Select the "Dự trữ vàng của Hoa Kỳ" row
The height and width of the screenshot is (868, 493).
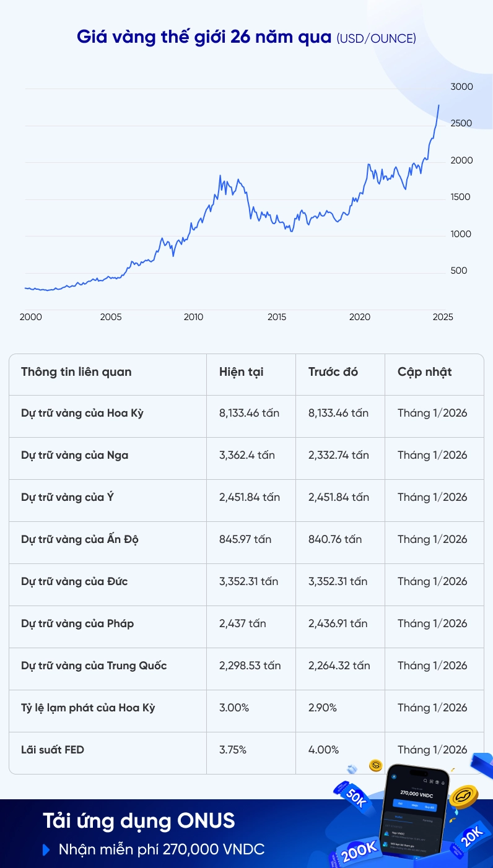tap(82, 413)
